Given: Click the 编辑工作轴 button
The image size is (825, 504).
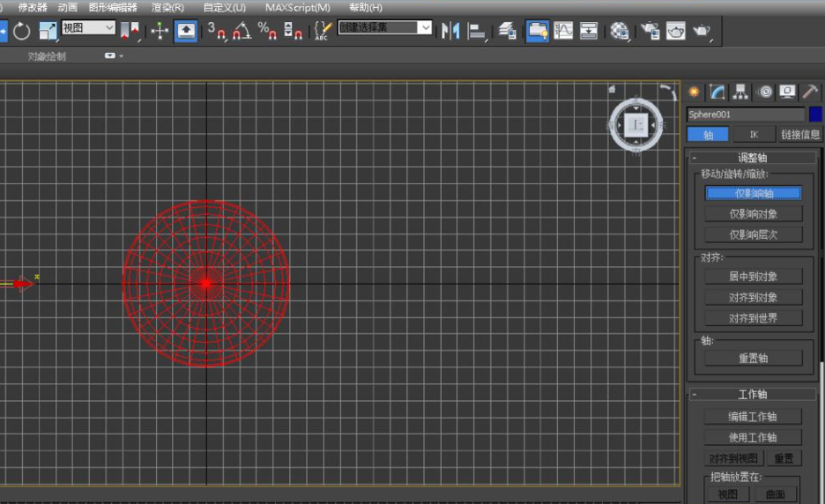Looking at the screenshot, I should pyautogui.click(x=753, y=417).
